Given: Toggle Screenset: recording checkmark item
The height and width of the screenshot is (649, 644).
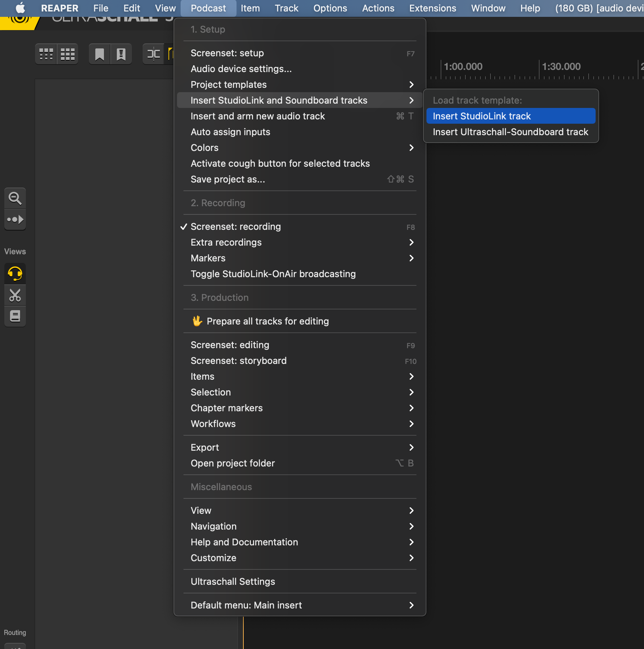Looking at the screenshot, I should coord(300,227).
